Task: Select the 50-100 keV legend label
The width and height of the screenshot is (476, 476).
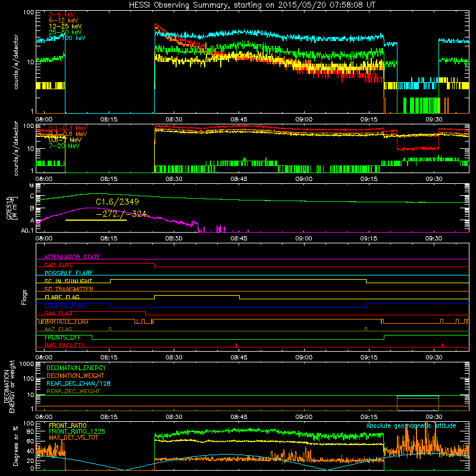Action: pyautogui.click(x=67, y=37)
